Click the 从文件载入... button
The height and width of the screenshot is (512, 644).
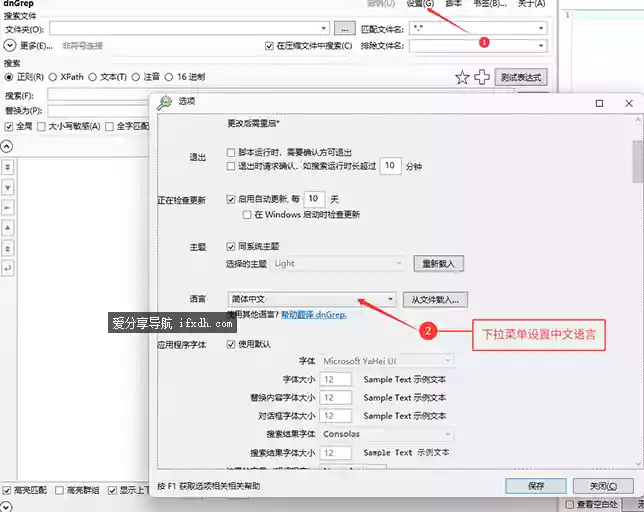tap(435, 299)
